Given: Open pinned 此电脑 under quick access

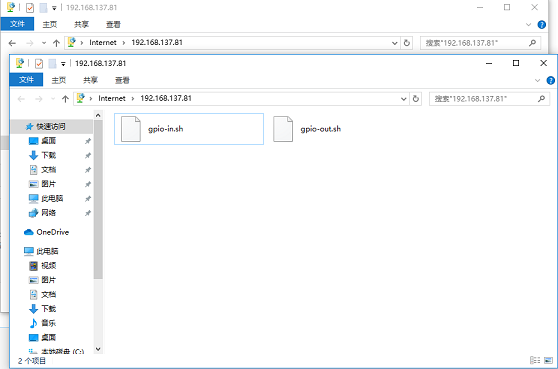Looking at the screenshot, I should (52, 198).
